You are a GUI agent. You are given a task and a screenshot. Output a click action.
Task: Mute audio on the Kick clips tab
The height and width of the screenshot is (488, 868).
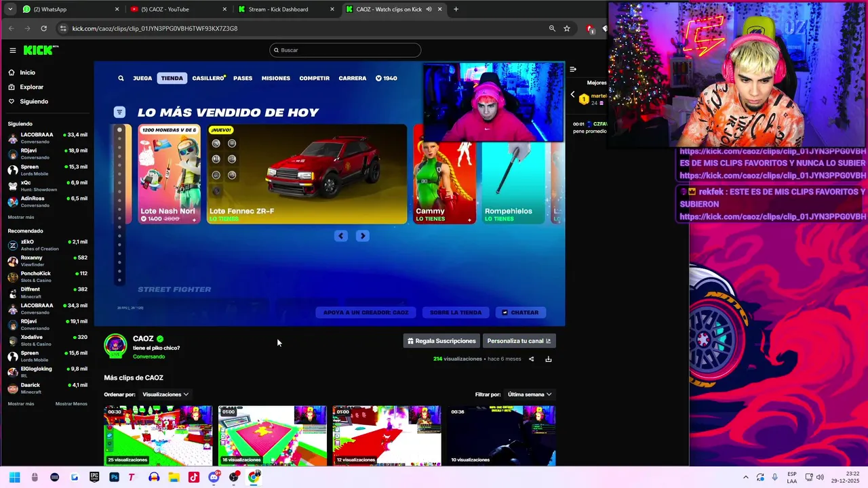[429, 9]
